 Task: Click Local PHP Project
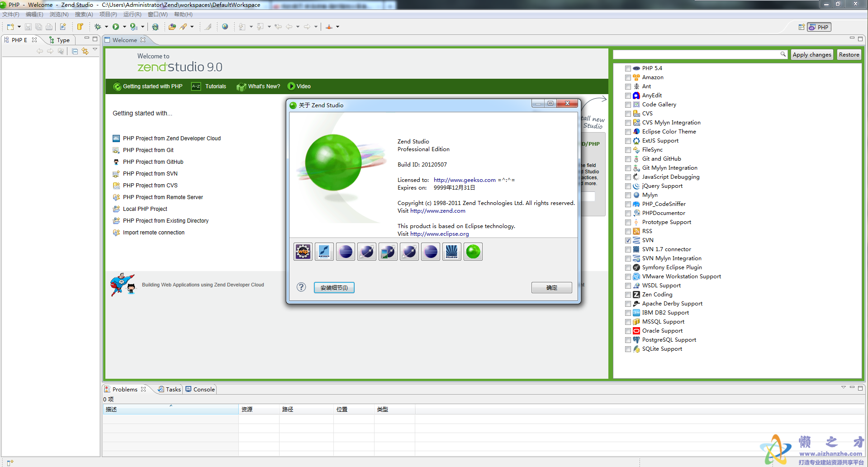coord(145,209)
